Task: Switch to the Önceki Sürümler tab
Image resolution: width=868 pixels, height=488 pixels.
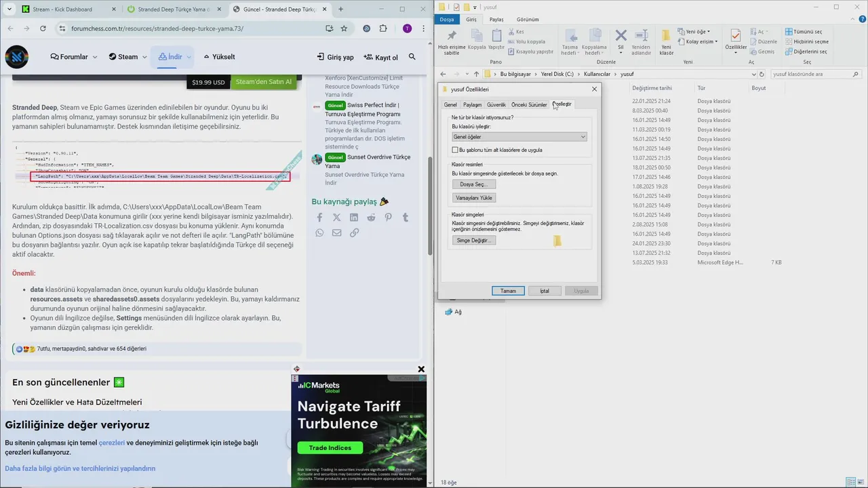Action: point(529,105)
